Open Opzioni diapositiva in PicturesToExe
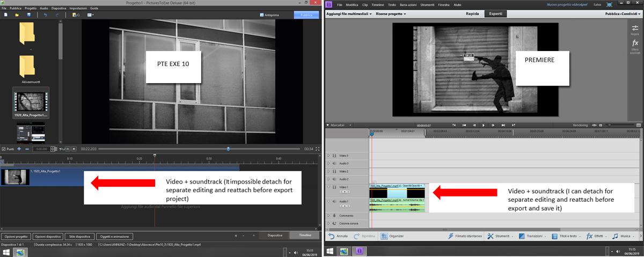The image size is (644, 257). tap(48, 236)
